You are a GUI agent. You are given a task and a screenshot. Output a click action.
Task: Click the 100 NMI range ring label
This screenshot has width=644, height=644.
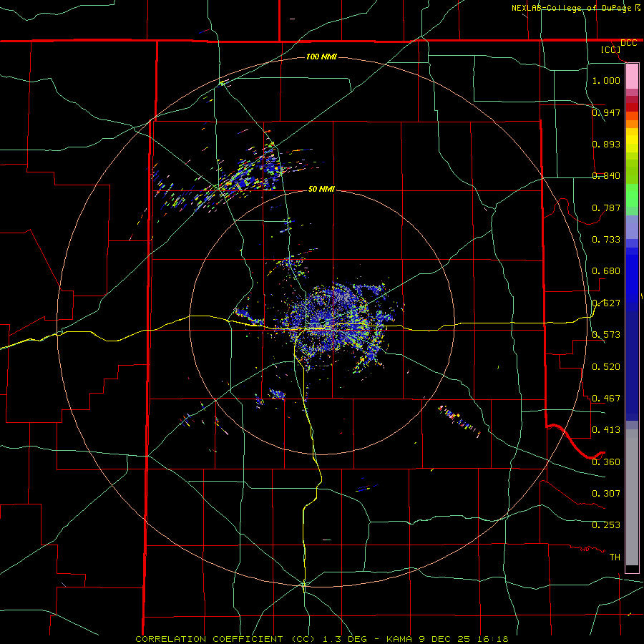tap(321, 57)
